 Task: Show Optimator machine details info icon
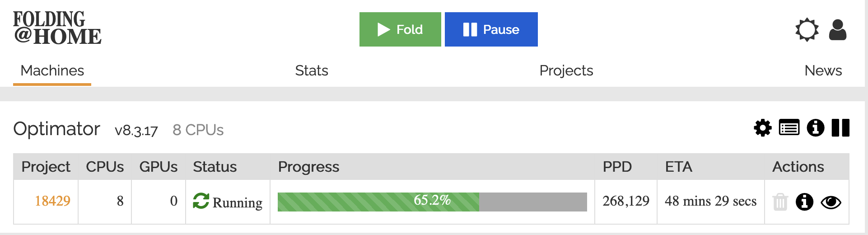click(x=815, y=128)
